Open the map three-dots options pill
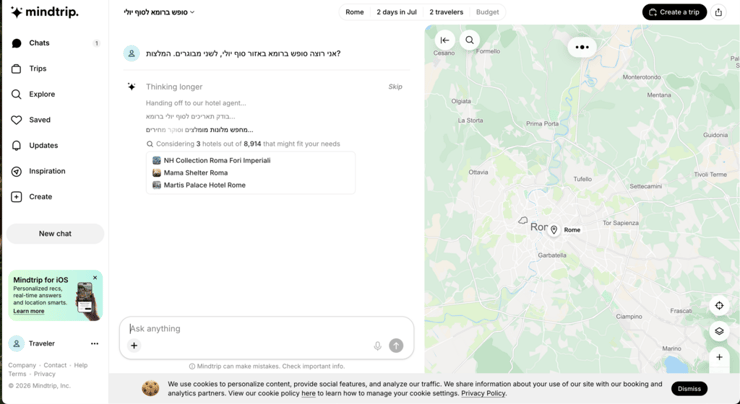This screenshot has width=740, height=404. point(582,47)
